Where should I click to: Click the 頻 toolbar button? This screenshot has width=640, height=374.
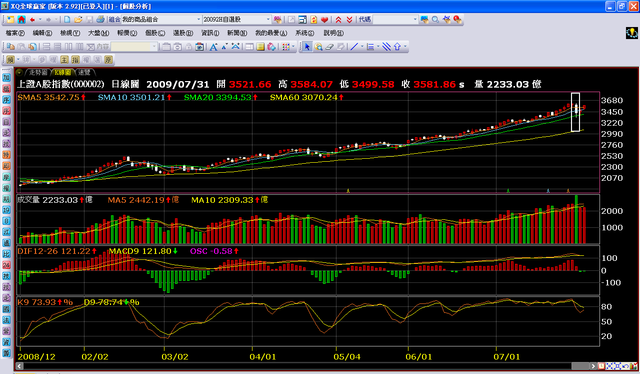(x=10, y=60)
